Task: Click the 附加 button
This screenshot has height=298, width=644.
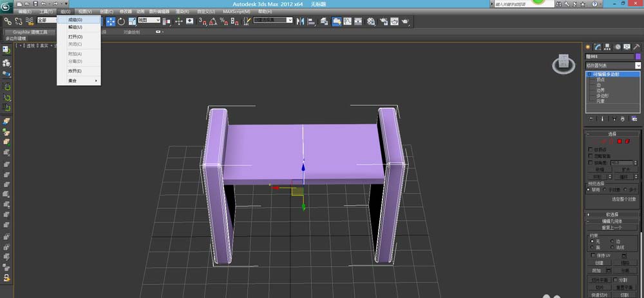Action: 596,270
